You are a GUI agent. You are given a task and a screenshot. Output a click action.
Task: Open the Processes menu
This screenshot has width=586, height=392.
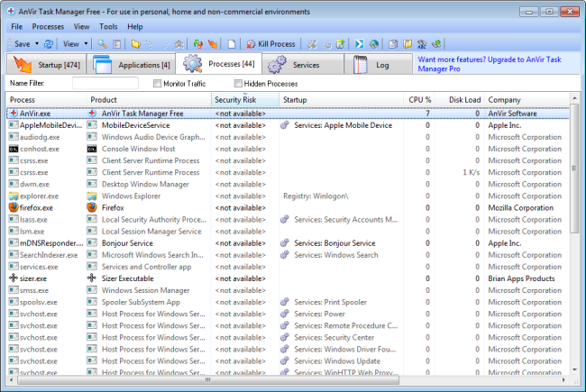pos(48,26)
